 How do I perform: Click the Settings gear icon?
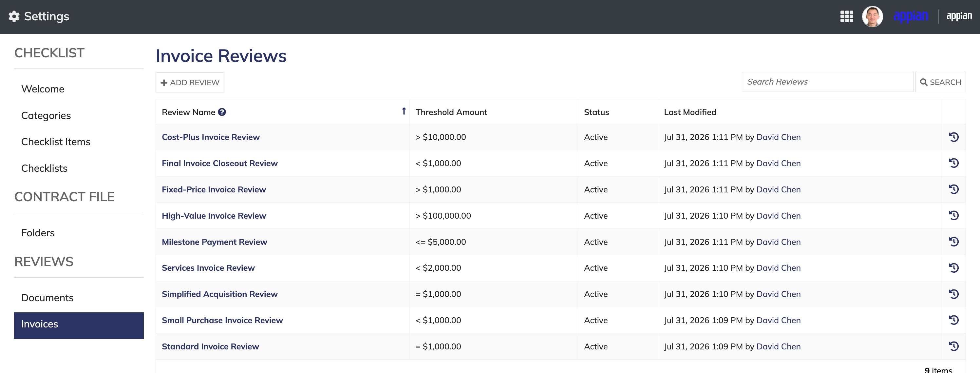[14, 16]
